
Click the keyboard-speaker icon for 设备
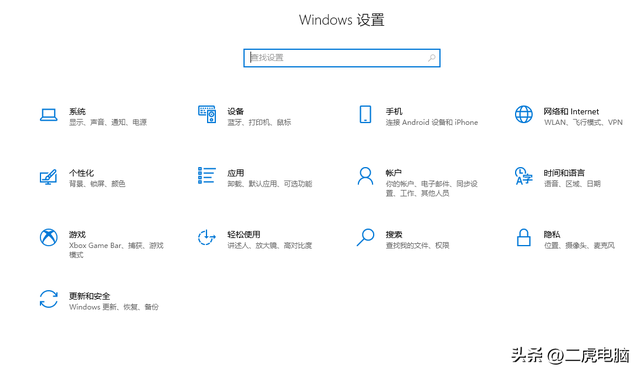[x=207, y=114]
